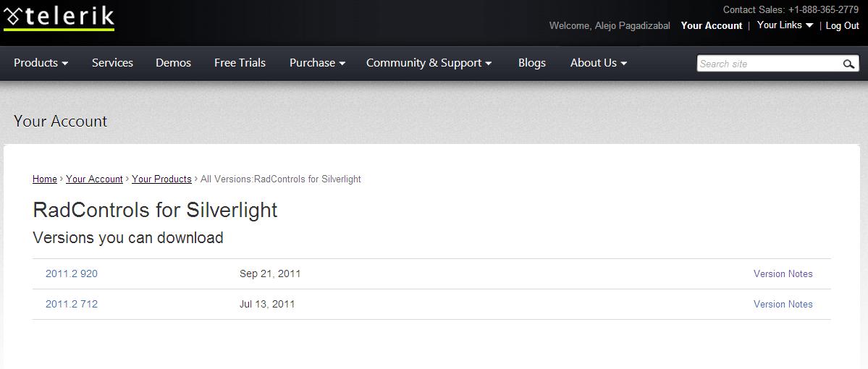Download version 2011.2 712
This screenshot has width=868, height=369.
pos(72,305)
